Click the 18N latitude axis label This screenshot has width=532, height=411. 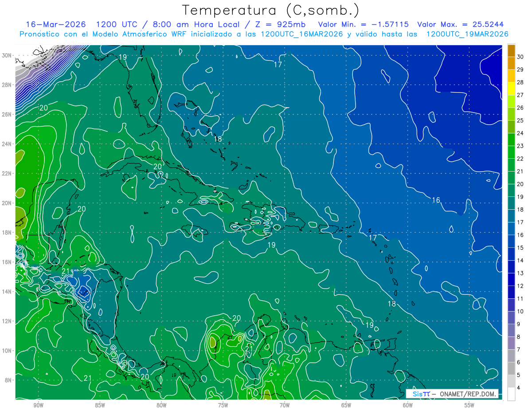(7, 232)
